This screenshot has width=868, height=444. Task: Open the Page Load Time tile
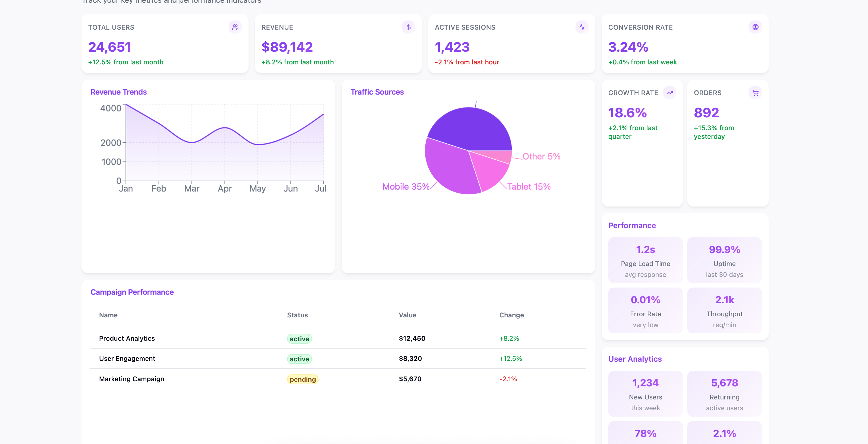coord(645,260)
